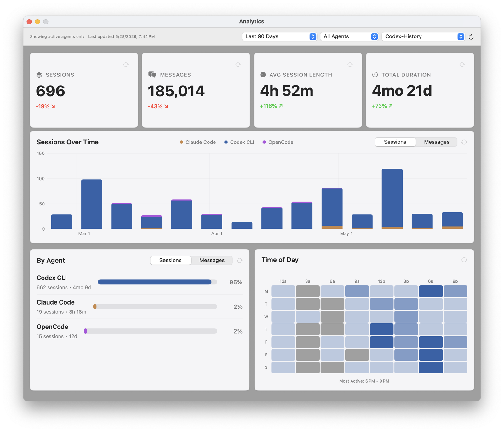Click the yellow minimize window button
The width and height of the screenshot is (504, 432).
37,22
